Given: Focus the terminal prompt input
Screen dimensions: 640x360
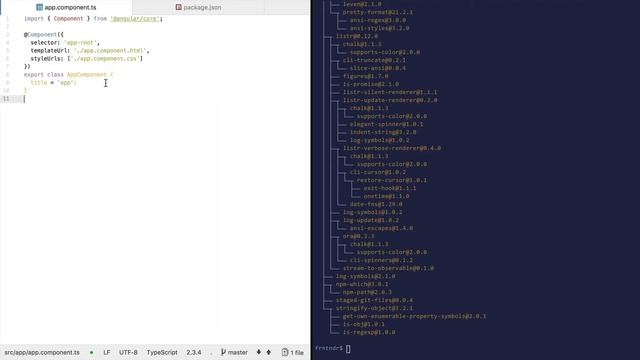Looking at the screenshot, I should click(348, 349).
